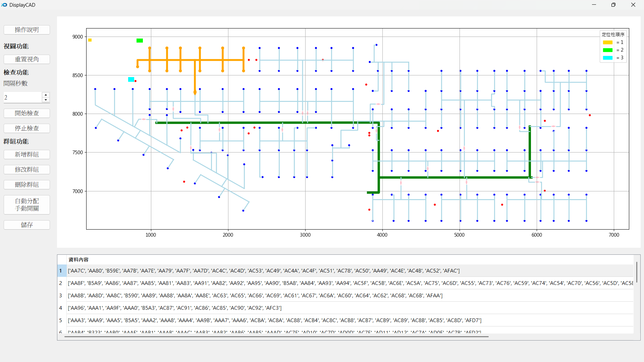Click 新增群組 to add a group

click(x=27, y=155)
